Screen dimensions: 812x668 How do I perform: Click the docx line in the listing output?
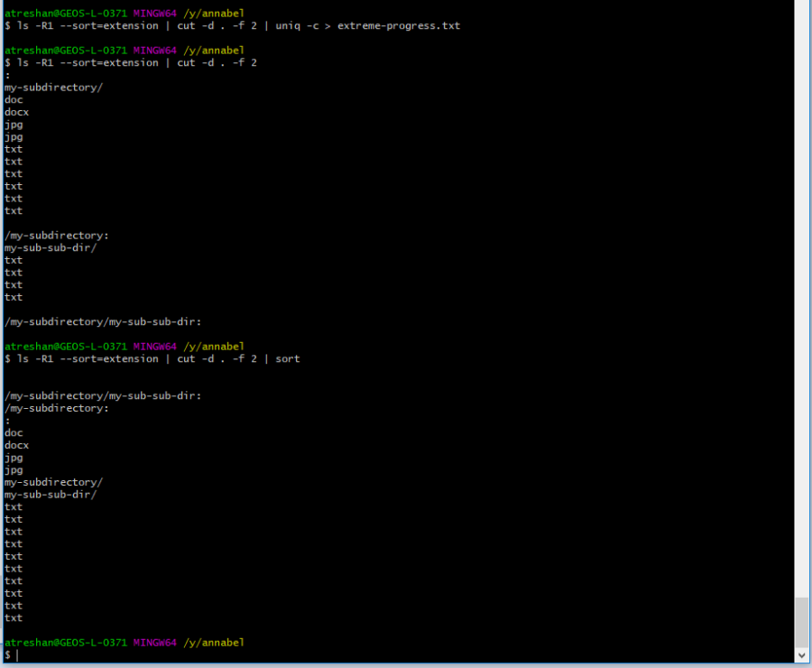(15, 112)
